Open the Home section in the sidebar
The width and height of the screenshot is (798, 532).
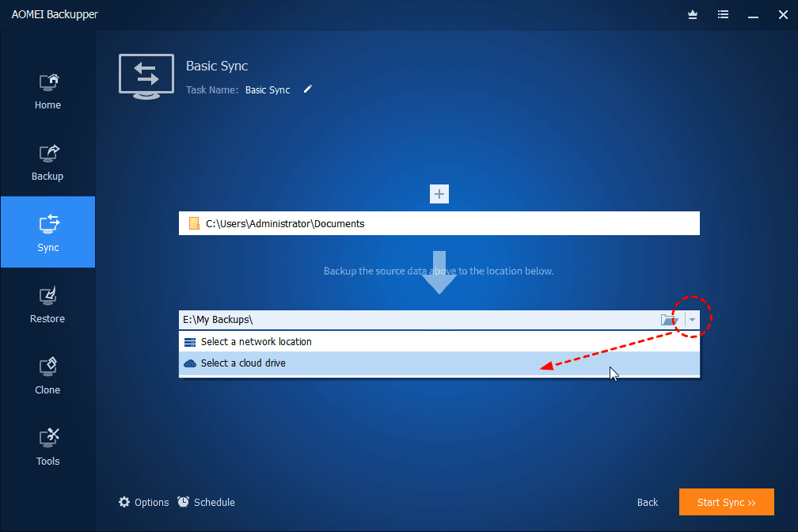[47, 89]
